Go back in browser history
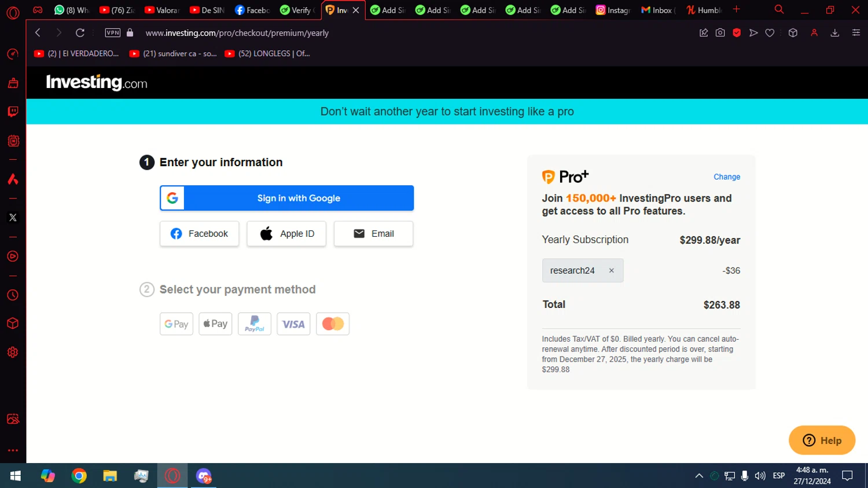868x488 pixels. click(x=38, y=33)
